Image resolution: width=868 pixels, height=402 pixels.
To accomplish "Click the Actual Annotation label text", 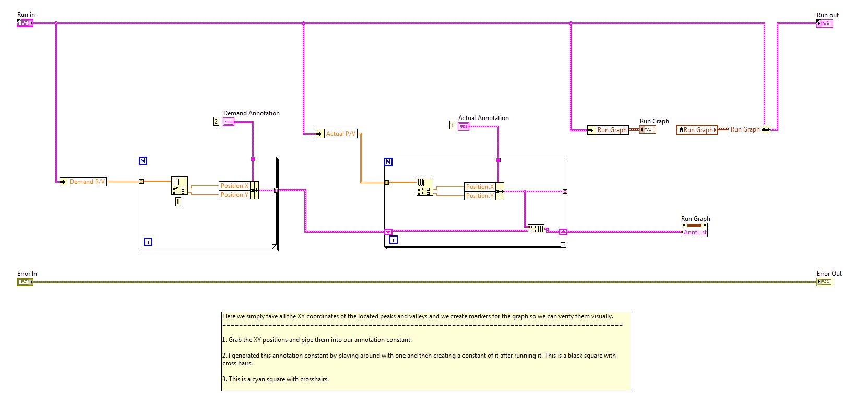I will pyautogui.click(x=483, y=117).
